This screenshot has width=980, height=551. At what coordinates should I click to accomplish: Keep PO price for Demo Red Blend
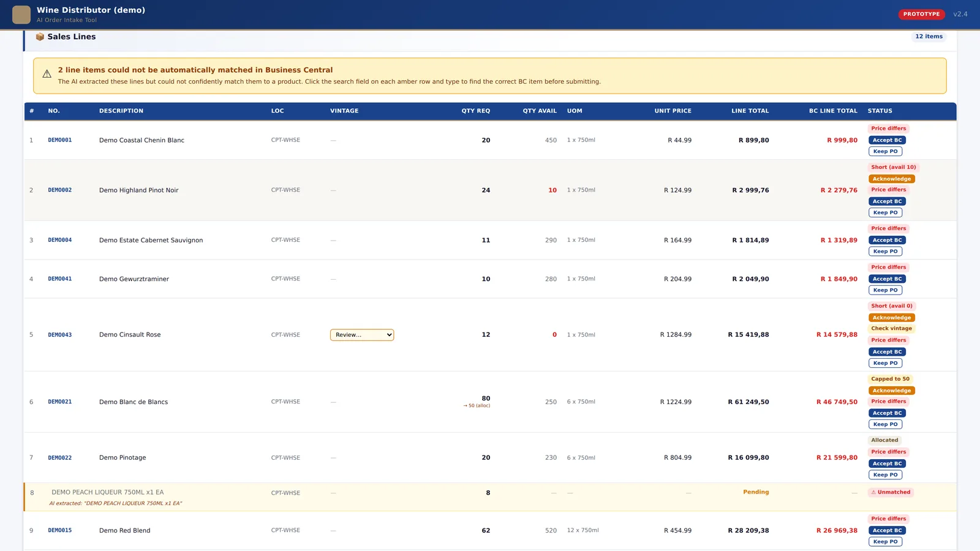[885, 542]
